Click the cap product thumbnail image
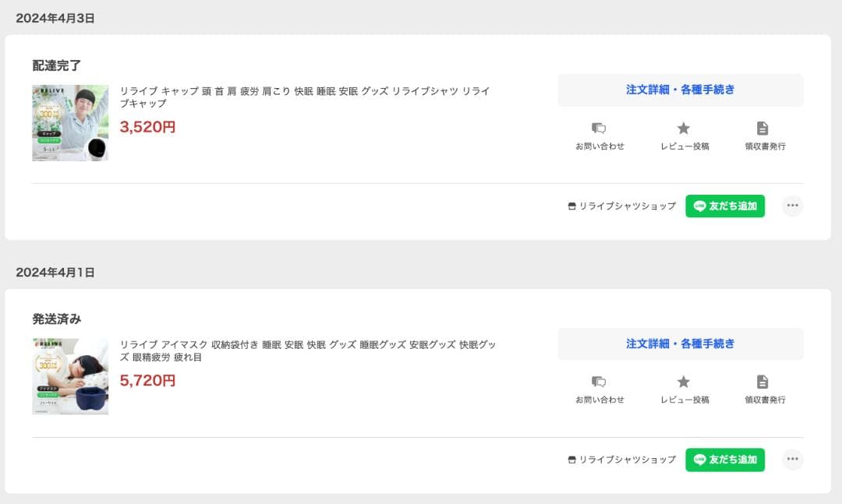 coord(70,123)
